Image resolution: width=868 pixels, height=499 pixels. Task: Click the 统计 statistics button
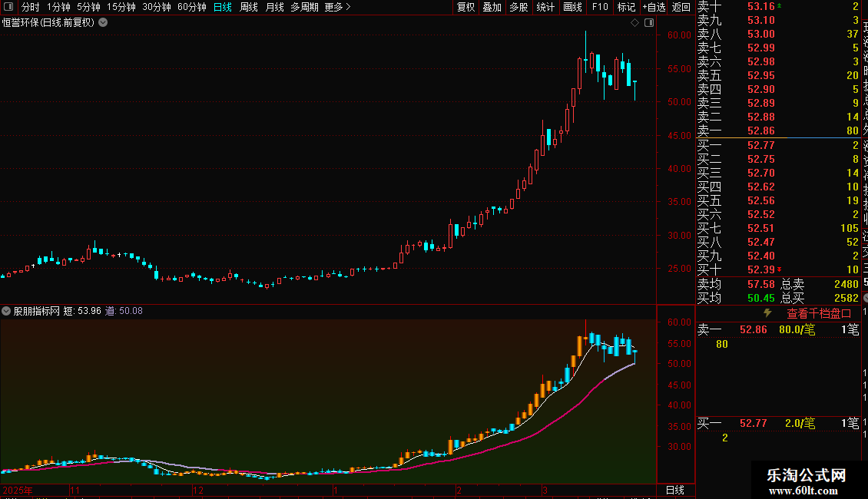545,7
